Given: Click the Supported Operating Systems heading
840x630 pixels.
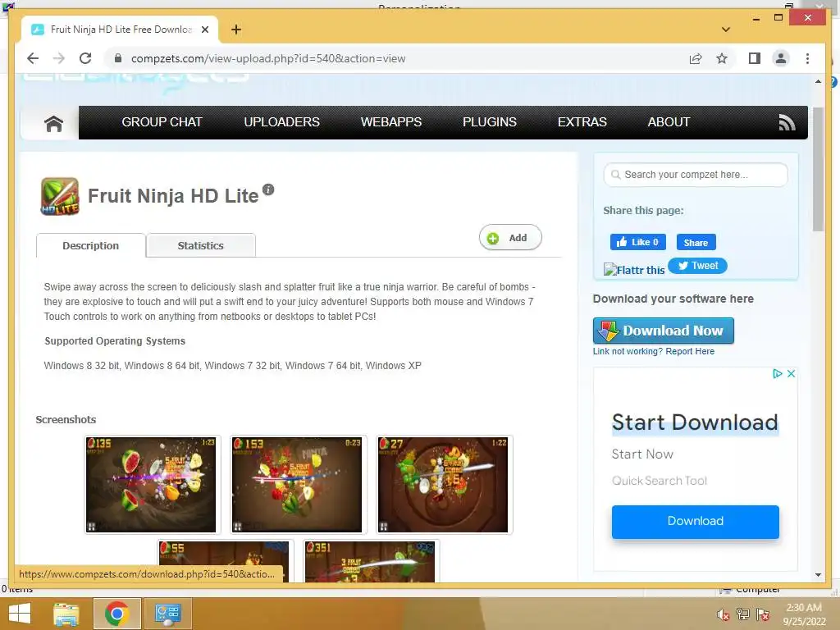Looking at the screenshot, I should click(115, 341).
